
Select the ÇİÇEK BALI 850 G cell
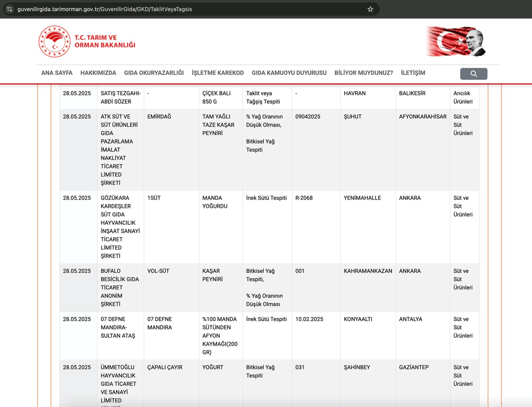(x=221, y=98)
